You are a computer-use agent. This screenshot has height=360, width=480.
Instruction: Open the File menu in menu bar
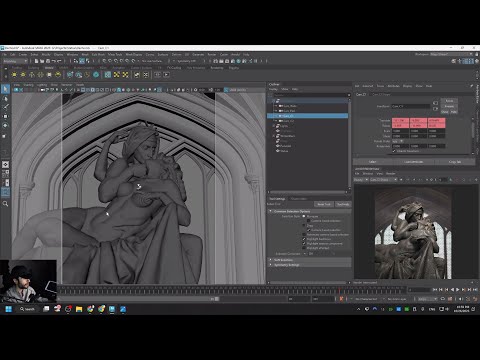[5, 54]
